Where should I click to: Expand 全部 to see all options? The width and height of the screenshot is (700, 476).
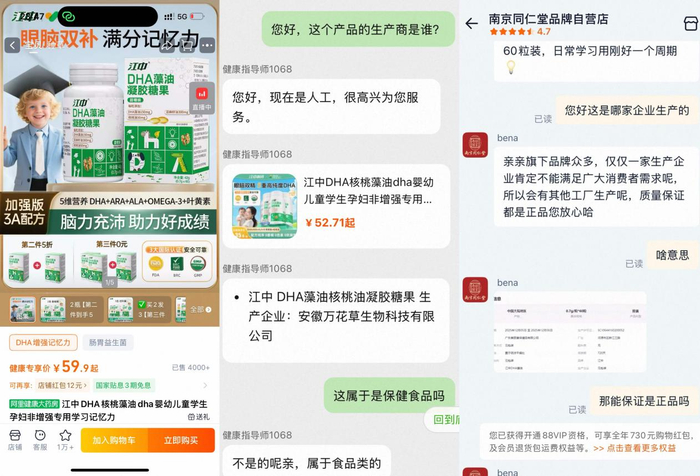(201, 309)
